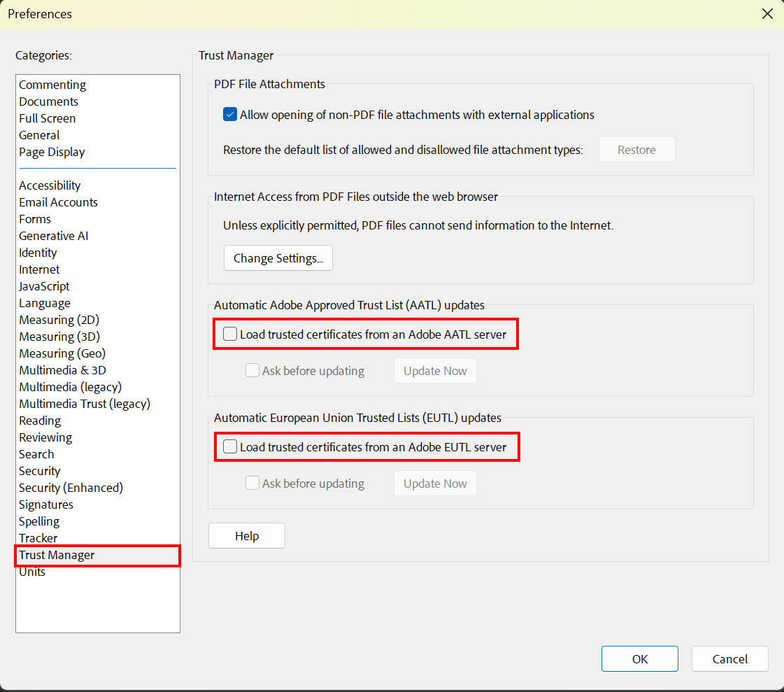Enable loading trusted certificates from Adobe EUTL server

tap(230, 447)
